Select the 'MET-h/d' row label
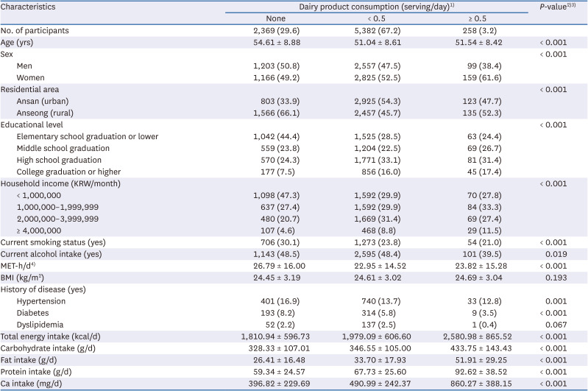 (x=18, y=266)
